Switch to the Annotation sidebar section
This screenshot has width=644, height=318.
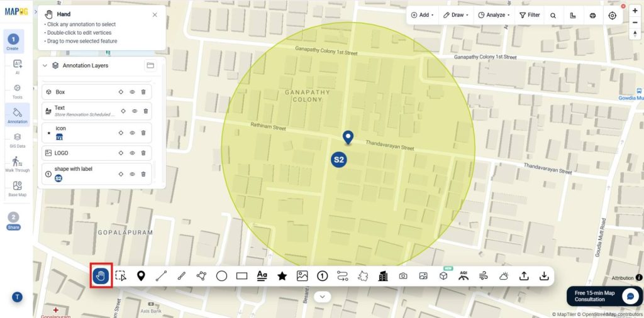pyautogui.click(x=17, y=114)
